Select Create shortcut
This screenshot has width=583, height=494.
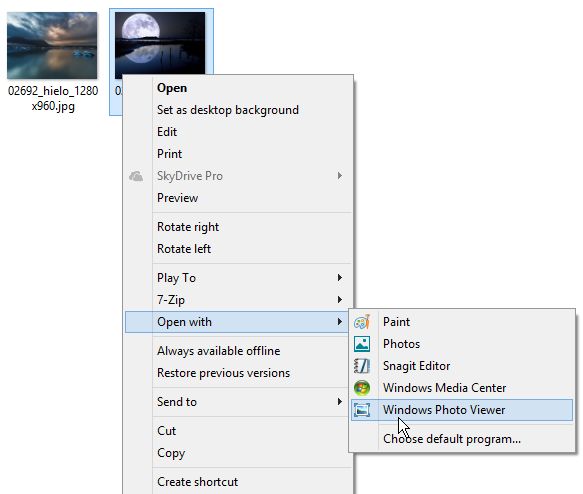238,482
